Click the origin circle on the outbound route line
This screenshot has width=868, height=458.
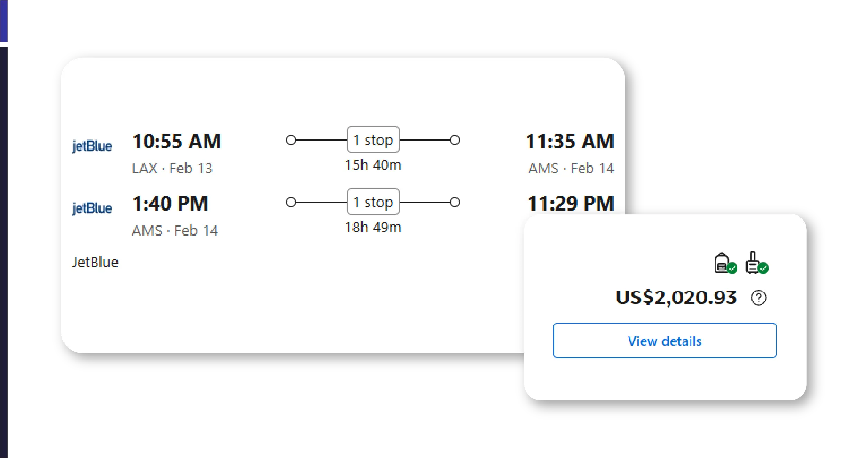(291, 140)
